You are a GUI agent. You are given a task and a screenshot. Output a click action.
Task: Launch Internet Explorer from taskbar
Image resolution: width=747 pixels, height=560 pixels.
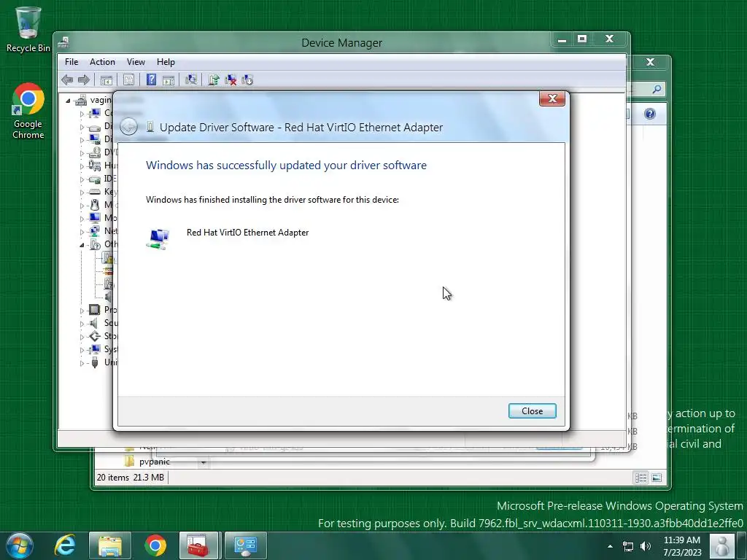click(65, 545)
